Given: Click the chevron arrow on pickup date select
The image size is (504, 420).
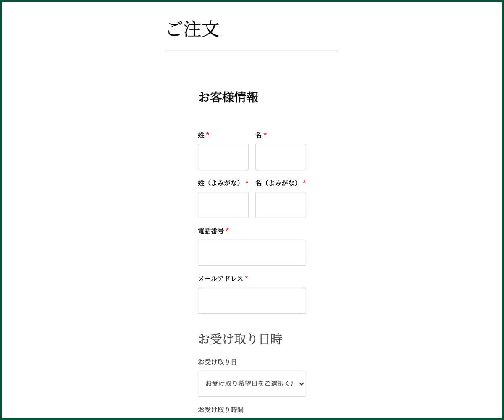Looking at the screenshot, I should click(x=301, y=384).
